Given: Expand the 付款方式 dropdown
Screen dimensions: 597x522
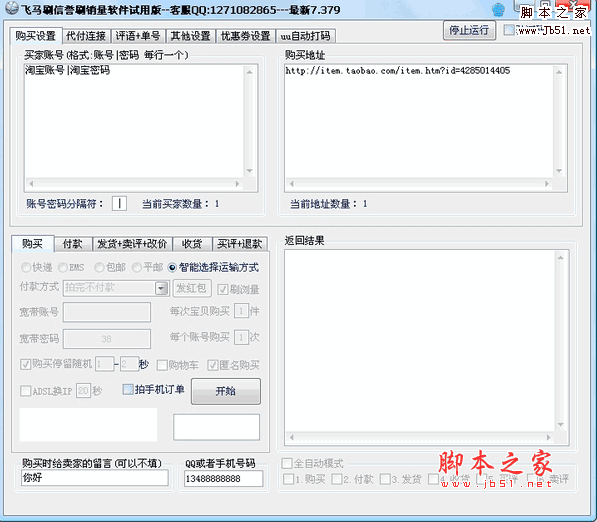Looking at the screenshot, I should click(161, 288).
